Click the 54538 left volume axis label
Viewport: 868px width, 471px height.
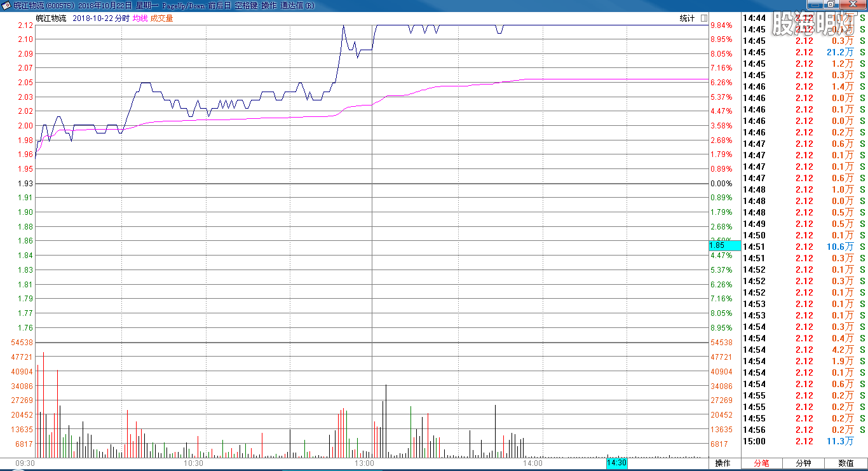22,343
